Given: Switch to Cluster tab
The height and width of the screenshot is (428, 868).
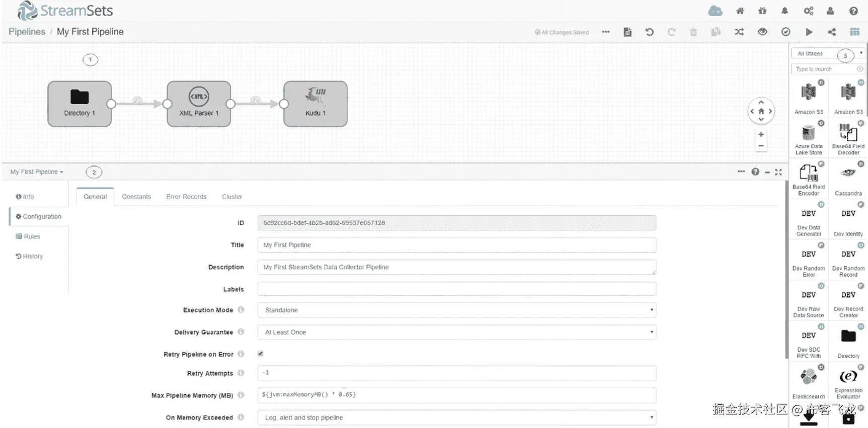Looking at the screenshot, I should tap(232, 197).
